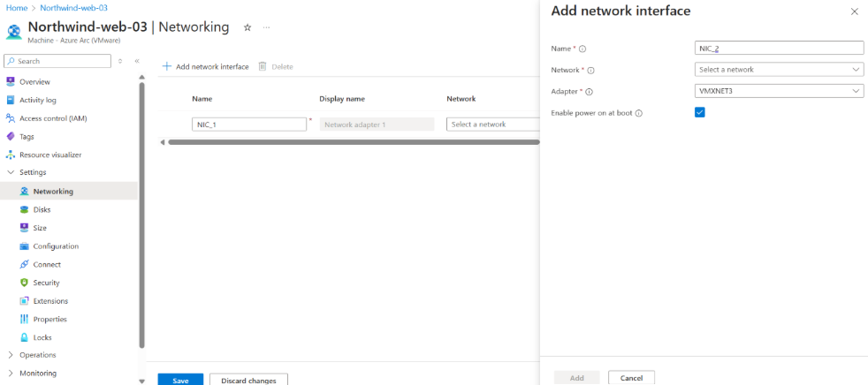
Task: Click the Azure Arc machine icon by title
Action: click(13, 32)
